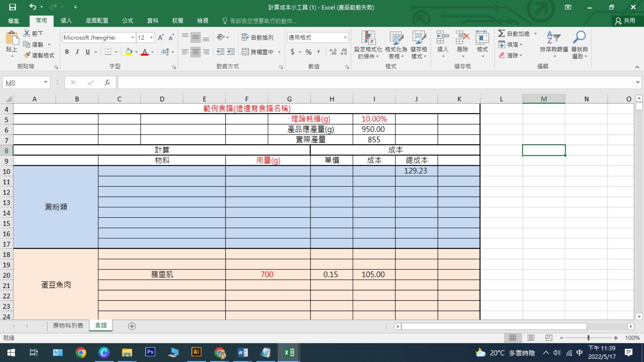Open the AutoSum (自動加總) function
The image size is (644, 362).
coord(517,33)
